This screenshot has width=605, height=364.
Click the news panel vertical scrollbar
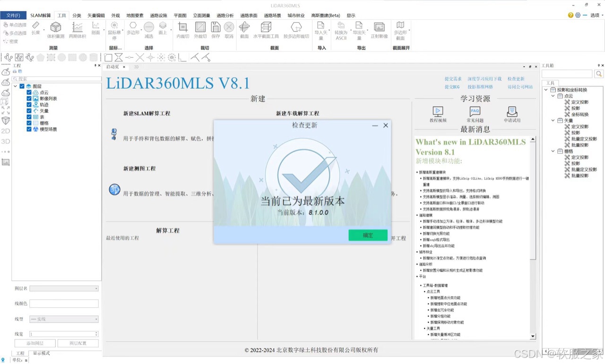coord(533,237)
